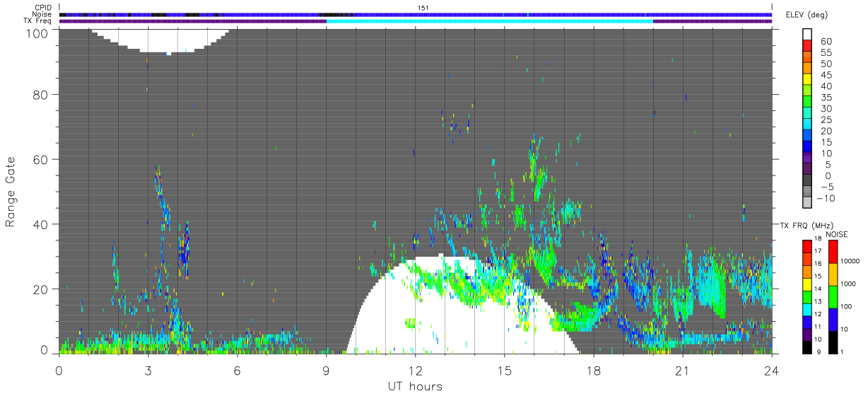The height and width of the screenshot is (401, 868).
Task: Pick the black bottom swatch in NOISE bar
Action: pos(831,341)
